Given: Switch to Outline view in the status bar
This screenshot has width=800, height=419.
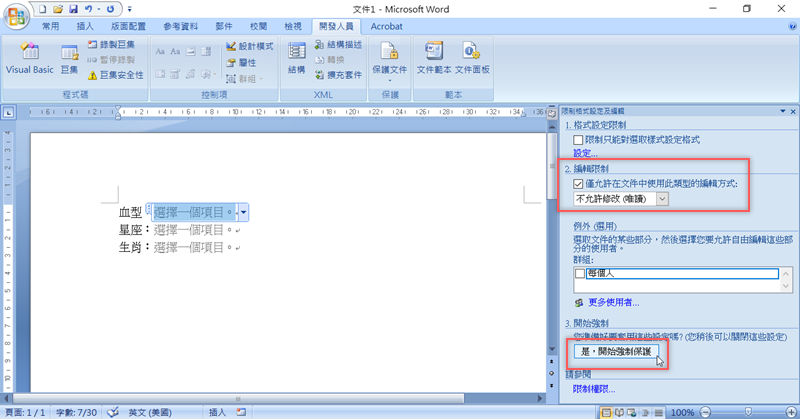Looking at the screenshot, I should (645, 412).
